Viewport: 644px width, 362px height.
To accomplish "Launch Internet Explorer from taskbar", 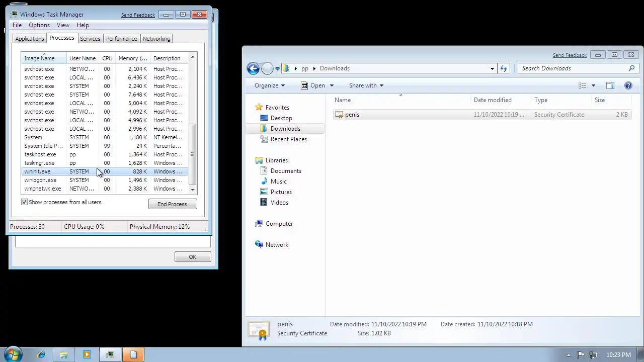I will pyautogui.click(x=41, y=355).
